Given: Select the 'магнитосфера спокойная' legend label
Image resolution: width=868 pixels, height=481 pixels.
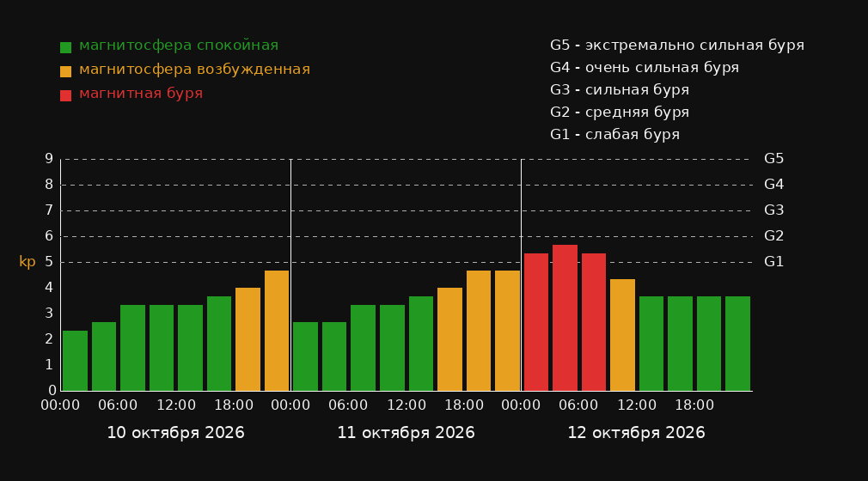Looking at the screenshot, I should click(179, 46).
